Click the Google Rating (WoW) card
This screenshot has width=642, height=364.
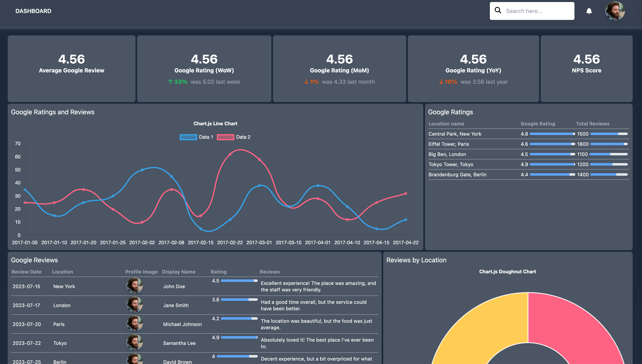(204, 69)
